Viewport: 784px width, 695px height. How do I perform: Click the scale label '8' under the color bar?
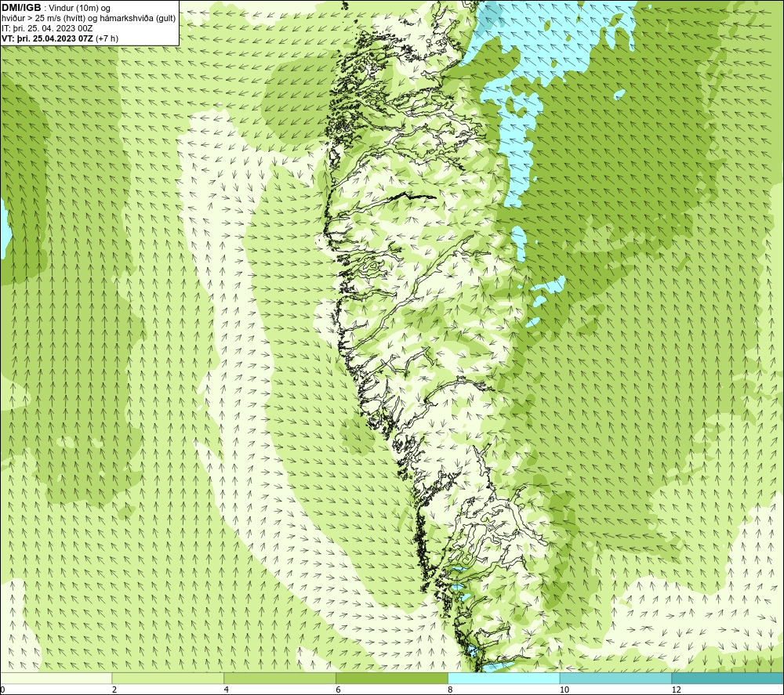[x=451, y=690]
